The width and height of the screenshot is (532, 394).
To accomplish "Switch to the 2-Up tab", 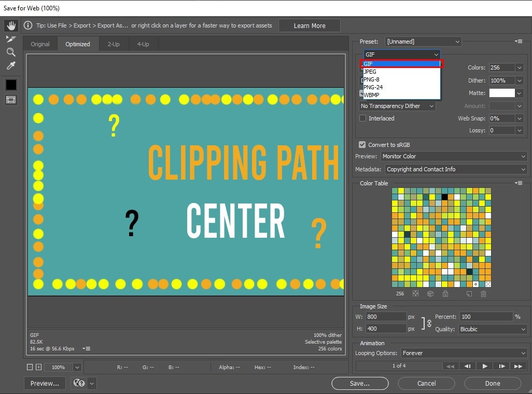I will tap(114, 44).
